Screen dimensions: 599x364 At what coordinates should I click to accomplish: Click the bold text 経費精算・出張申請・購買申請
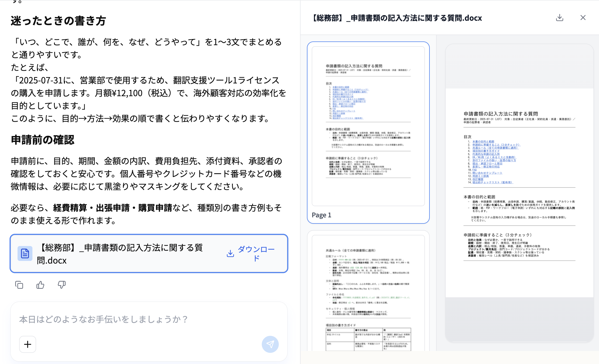coord(113,208)
